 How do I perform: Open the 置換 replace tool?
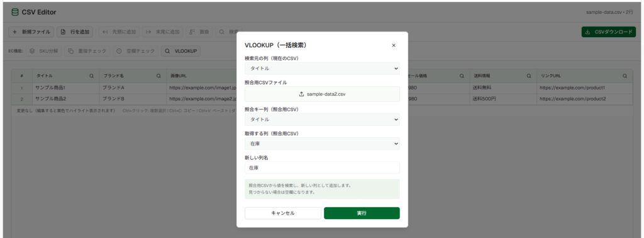[x=199, y=32]
